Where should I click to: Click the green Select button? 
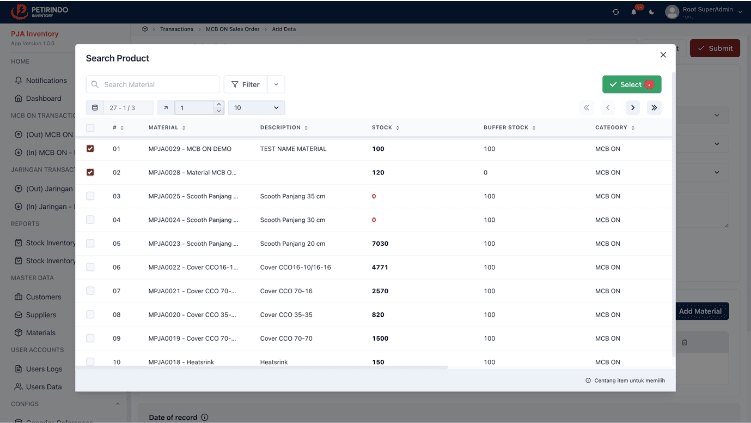tap(632, 84)
